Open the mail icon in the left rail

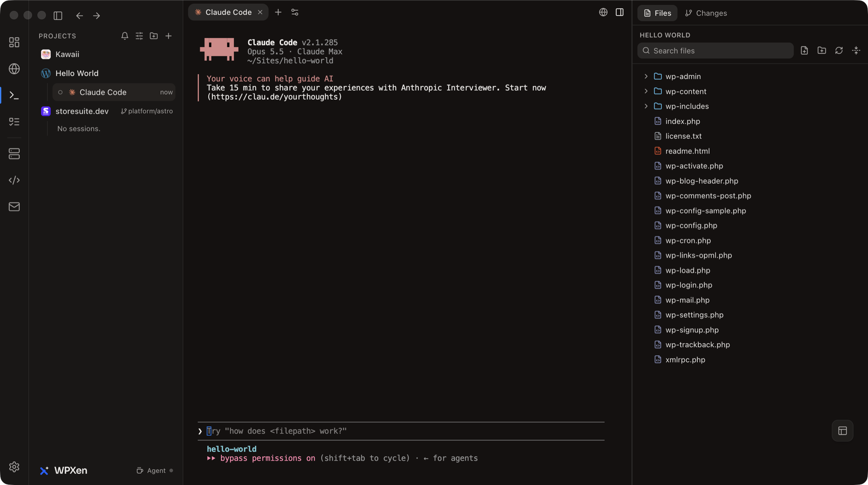point(14,206)
